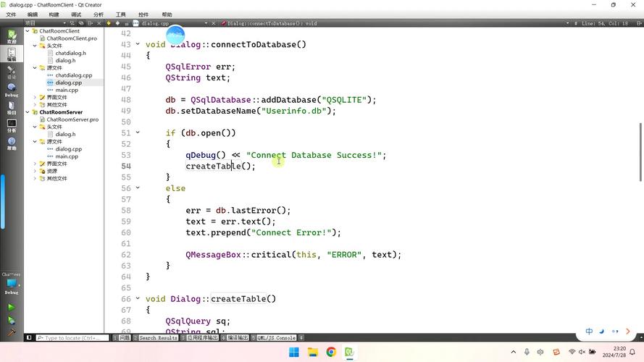Open the 工具 menu
This screenshot has width=644, height=362.
[x=121, y=14]
